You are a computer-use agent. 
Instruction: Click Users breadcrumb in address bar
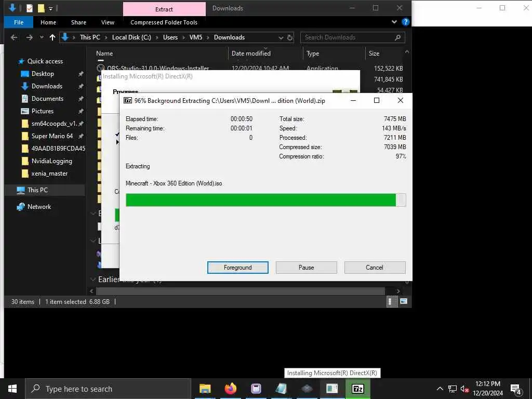pos(170,37)
